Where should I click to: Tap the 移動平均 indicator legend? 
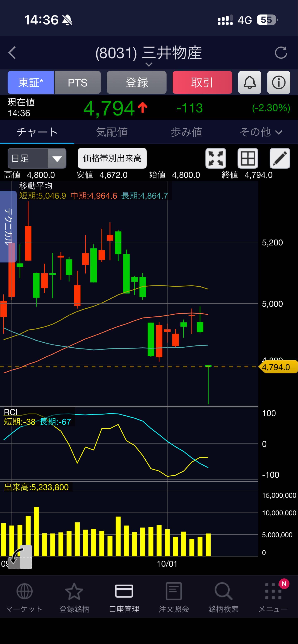click(36, 186)
